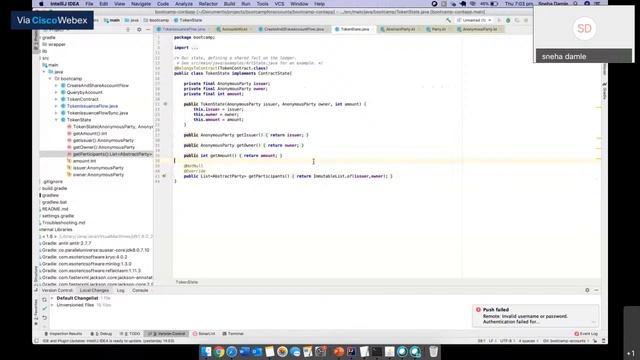
Task: Select the issuer:AnonymousParty field in the tree
Action: [x=98, y=168]
